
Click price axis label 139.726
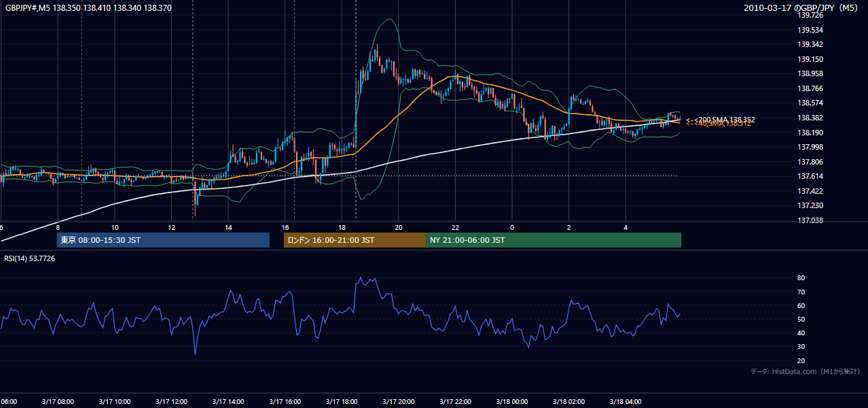tap(810, 15)
